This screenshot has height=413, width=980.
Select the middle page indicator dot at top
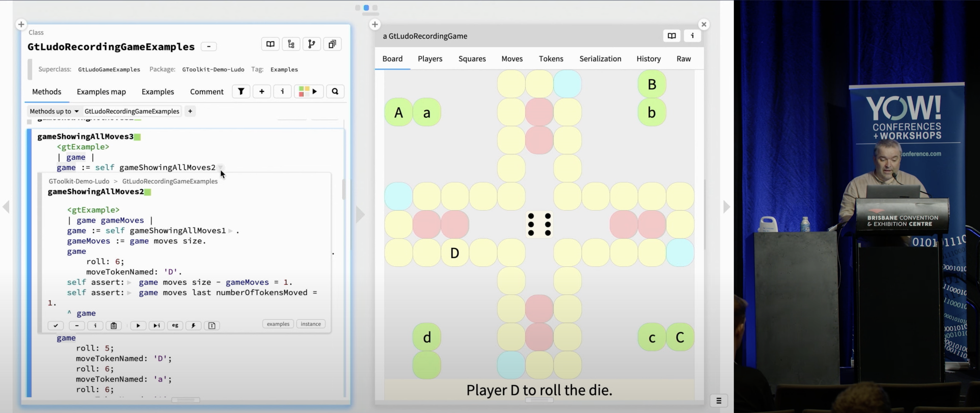tap(366, 8)
